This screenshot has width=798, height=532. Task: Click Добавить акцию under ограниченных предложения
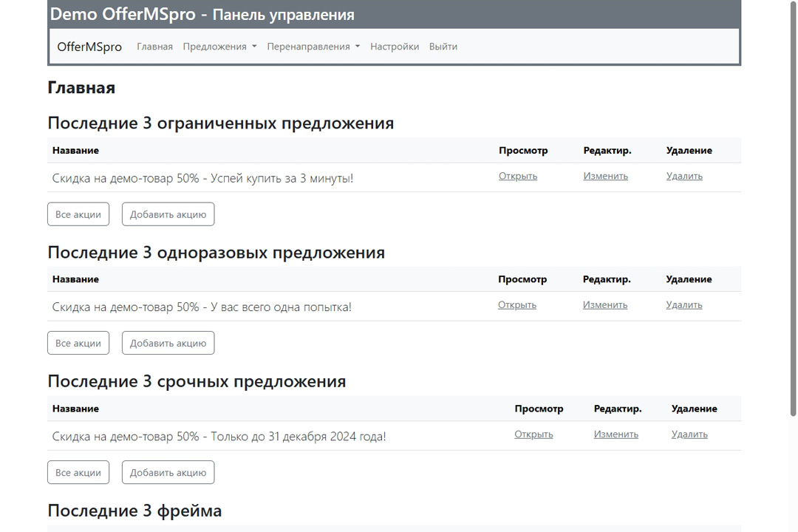[x=168, y=214]
